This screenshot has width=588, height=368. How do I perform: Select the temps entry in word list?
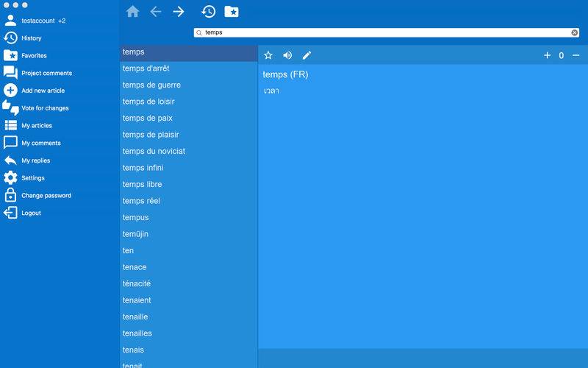click(x=189, y=52)
